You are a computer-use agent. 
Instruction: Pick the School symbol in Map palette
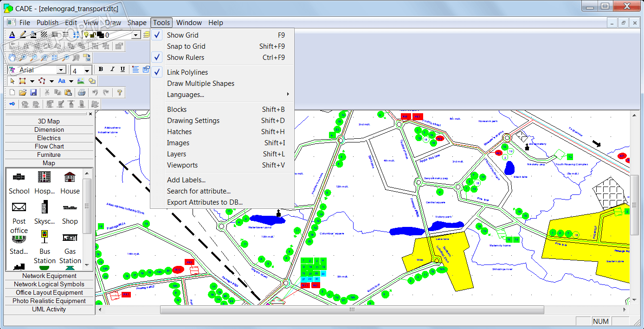click(19, 182)
